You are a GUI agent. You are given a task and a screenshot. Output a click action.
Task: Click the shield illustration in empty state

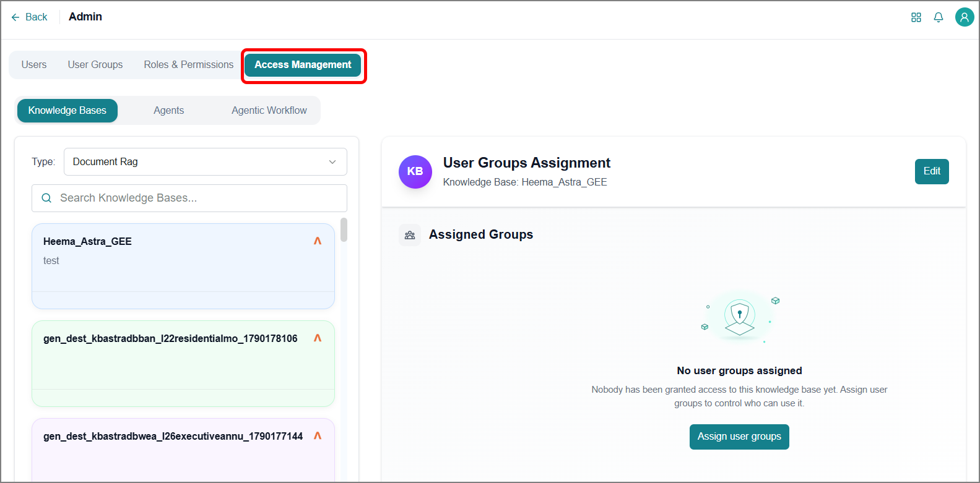pyautogui.click(x=740, y=318)
